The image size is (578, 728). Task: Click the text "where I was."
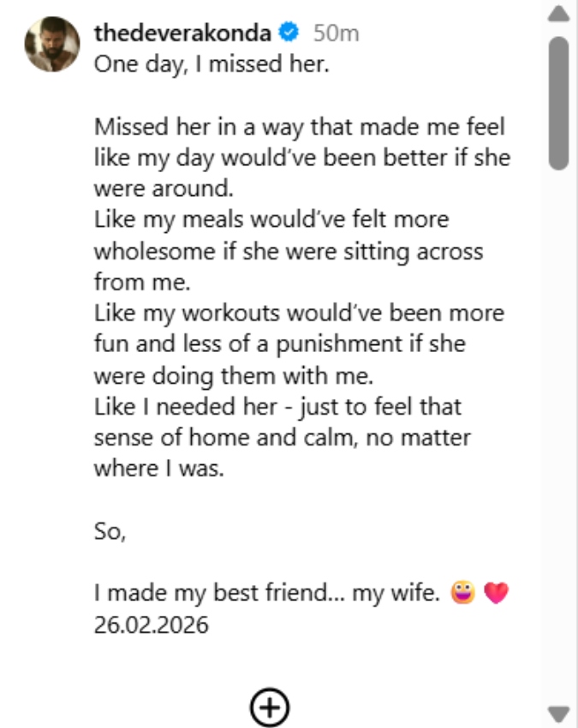[158, 468]
